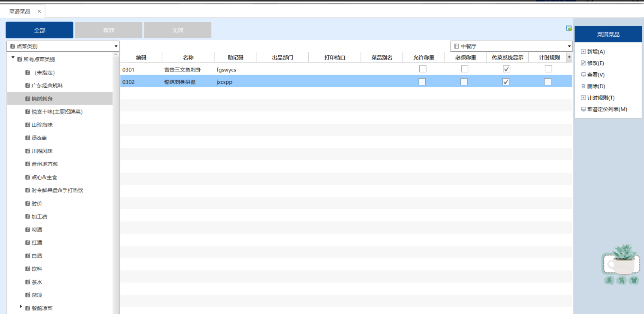Viewport: 644px width, 314px height.
Task: Click the 删除(D) trash icon
Action: coord(583,86)
